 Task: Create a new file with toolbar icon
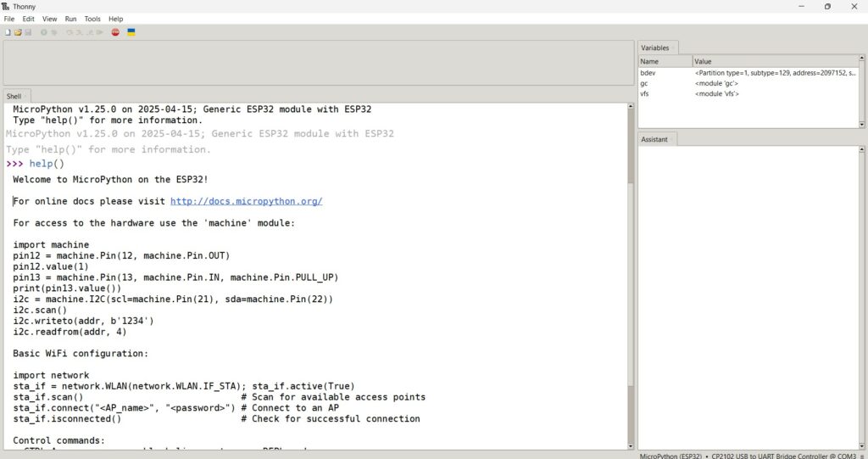click(8, 33)
